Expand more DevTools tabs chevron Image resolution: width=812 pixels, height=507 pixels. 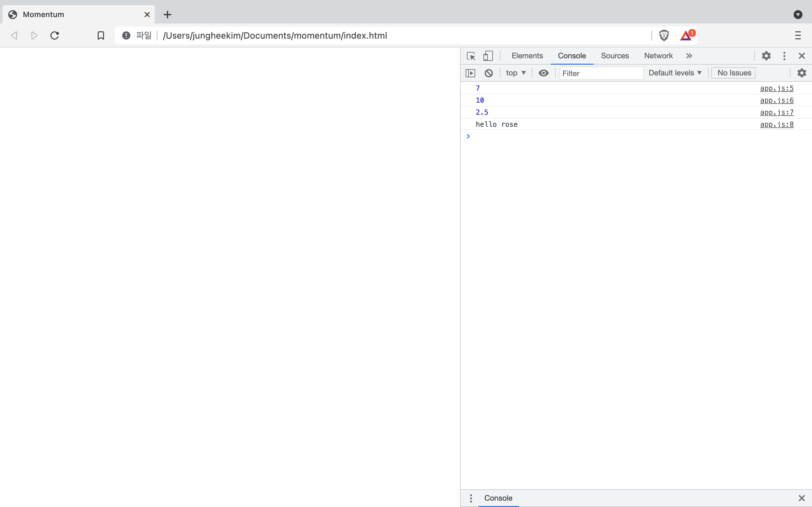[x=689, y=56]
